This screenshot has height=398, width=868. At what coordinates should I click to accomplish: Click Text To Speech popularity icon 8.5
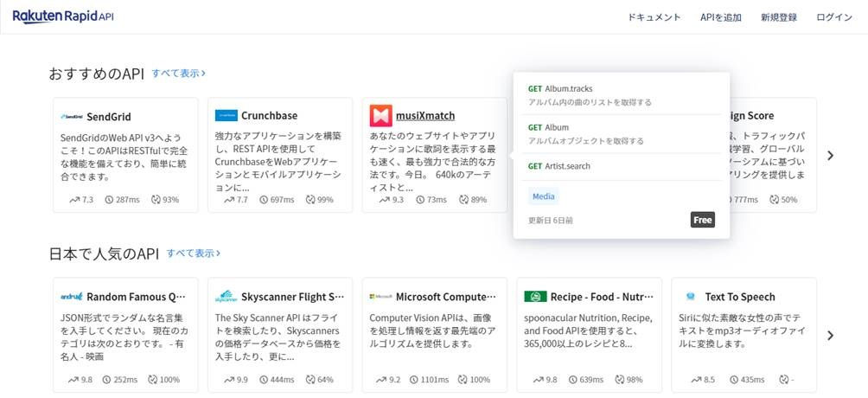696,380
